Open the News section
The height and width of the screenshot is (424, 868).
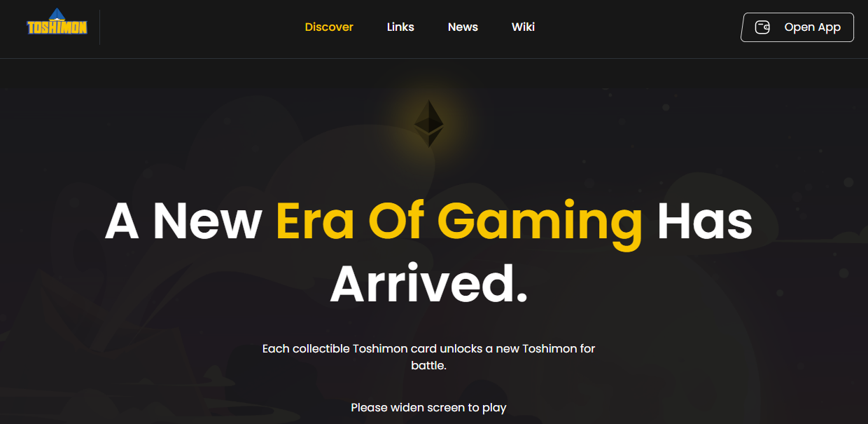point(463,27)
